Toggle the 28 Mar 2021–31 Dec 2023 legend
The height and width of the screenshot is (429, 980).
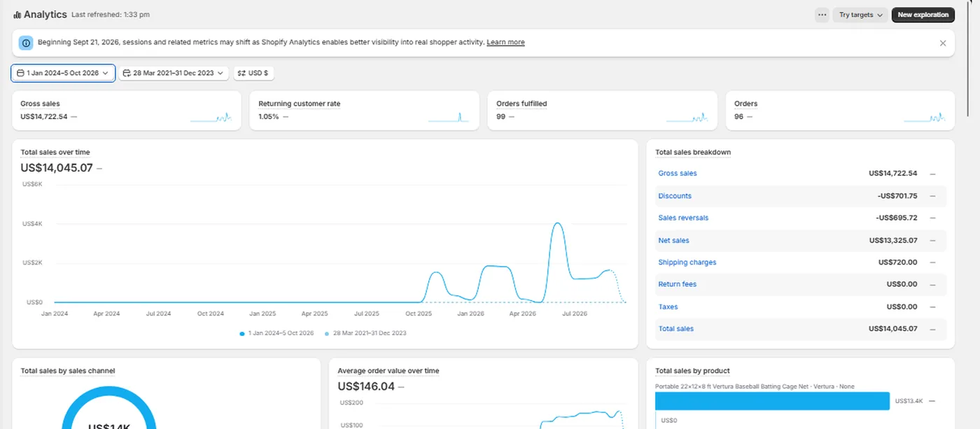[x=365, y=333]
